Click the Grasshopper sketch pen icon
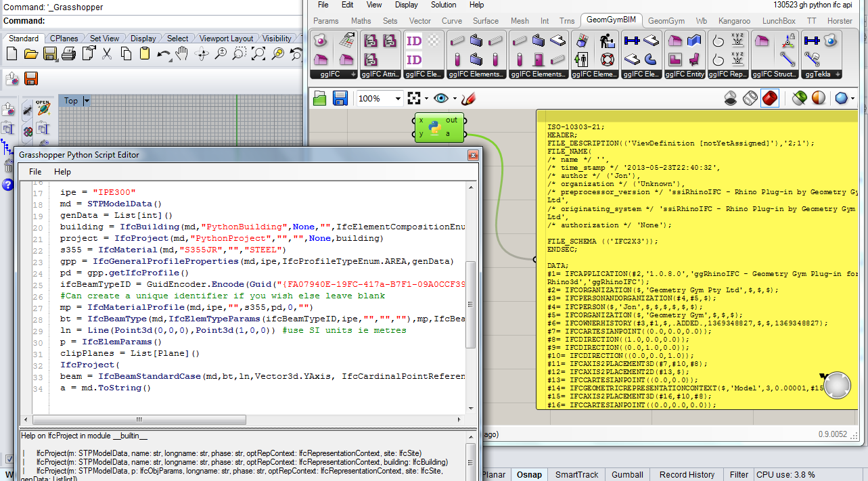Screen dimensions: 868x481 467,98
